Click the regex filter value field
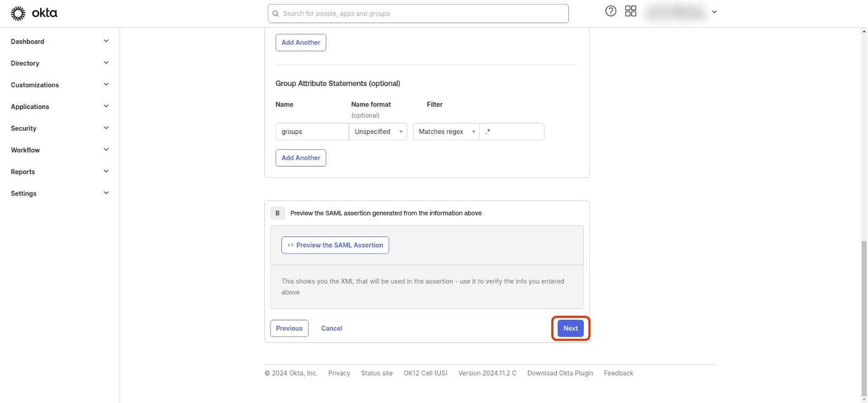The width and height of the screenshot is (868, 403). pos(512,132)
